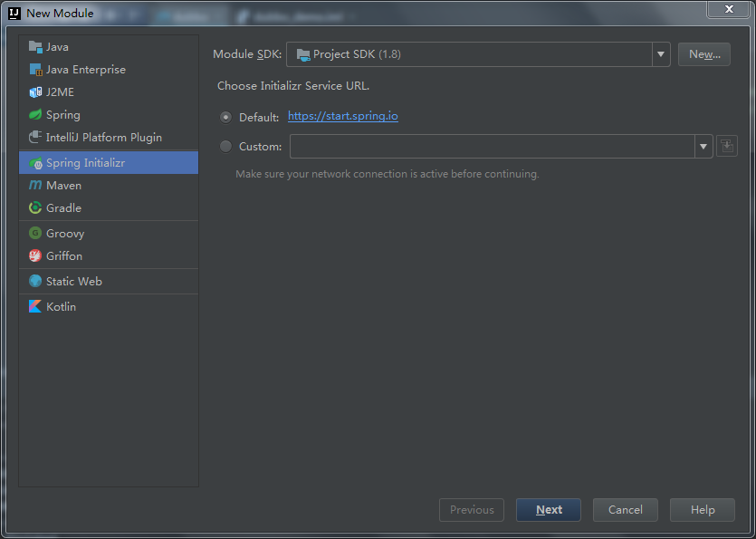The image size is (756, 539).
Task: Choose the Default URL radio button
Action: tap(225, 117)
